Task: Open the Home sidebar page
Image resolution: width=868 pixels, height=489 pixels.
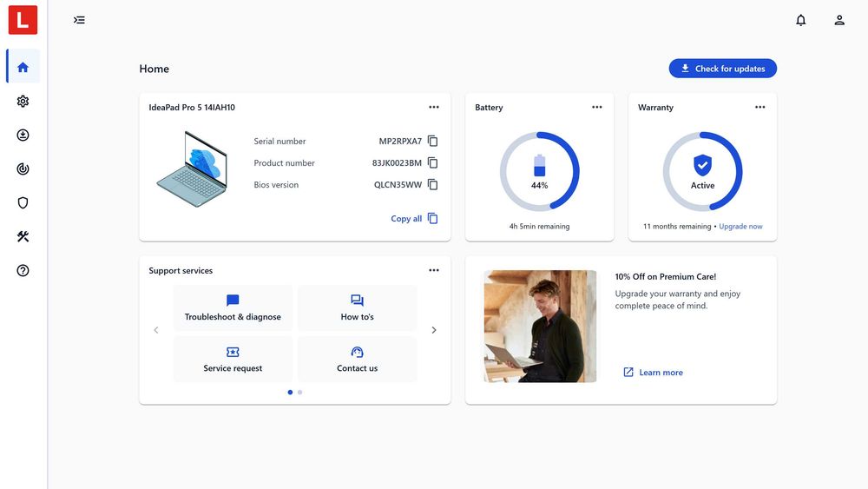Action: pyautogui.click(x=23, y=67)
